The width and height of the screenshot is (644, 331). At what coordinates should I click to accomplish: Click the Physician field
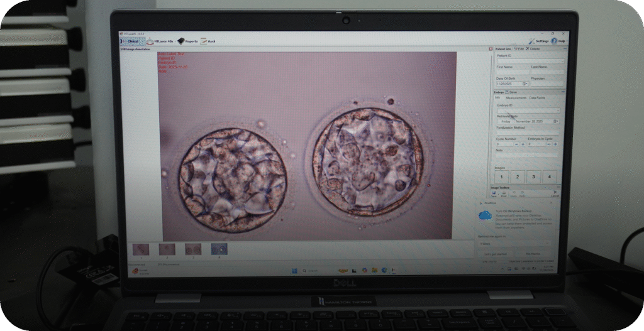click(548, 84)
